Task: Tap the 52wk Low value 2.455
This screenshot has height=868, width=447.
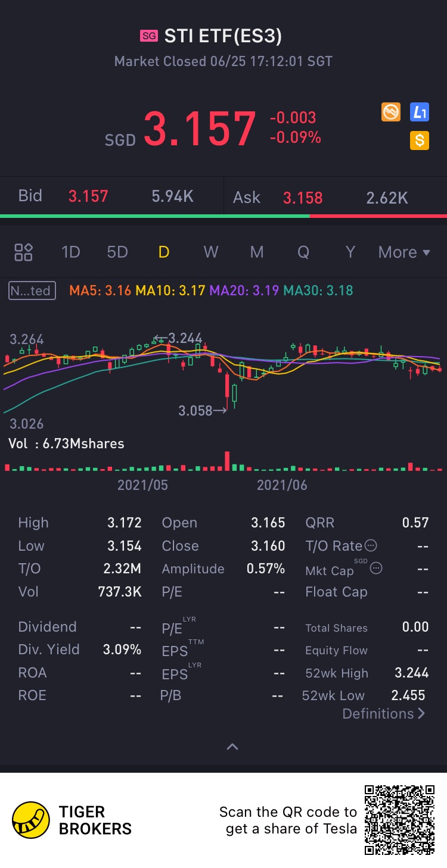Action: [x=408, y=695]
